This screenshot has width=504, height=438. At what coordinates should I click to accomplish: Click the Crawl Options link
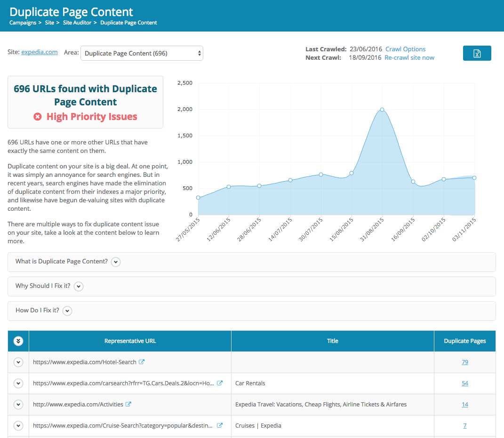pyautogui.click(x=405, y=49)
